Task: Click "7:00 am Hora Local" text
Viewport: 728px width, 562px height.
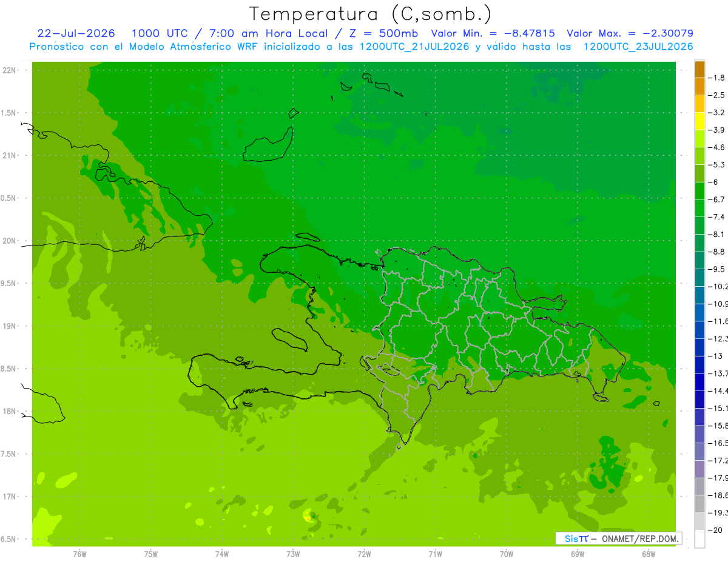Action: point(269,33)
